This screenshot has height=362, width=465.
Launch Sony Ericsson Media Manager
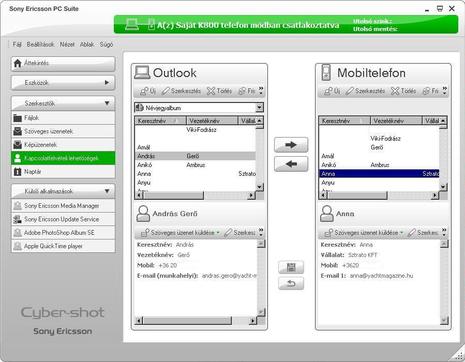pos(63,206)
